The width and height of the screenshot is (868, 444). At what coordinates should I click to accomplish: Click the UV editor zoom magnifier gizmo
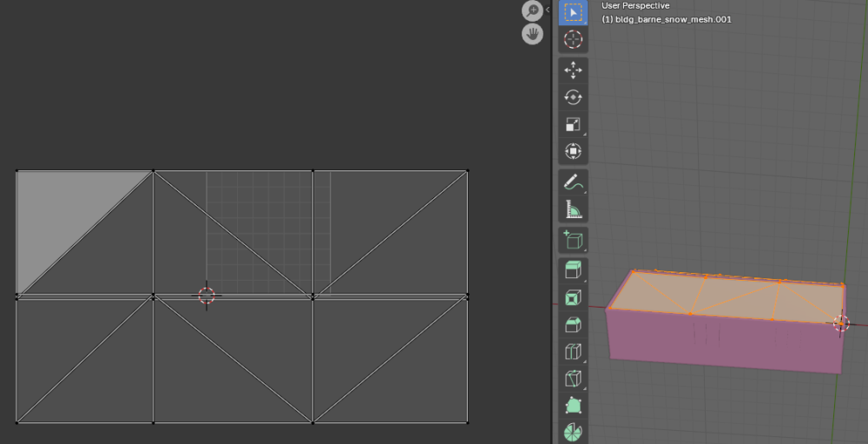532,11
